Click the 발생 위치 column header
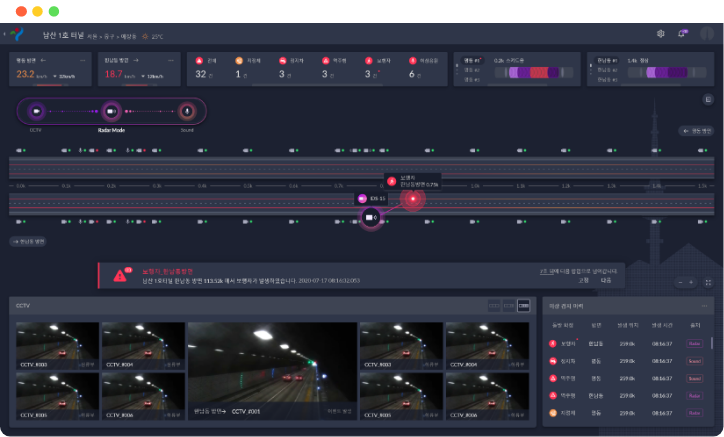The width and height of the screenshot is (724, 437). (628, 326)
